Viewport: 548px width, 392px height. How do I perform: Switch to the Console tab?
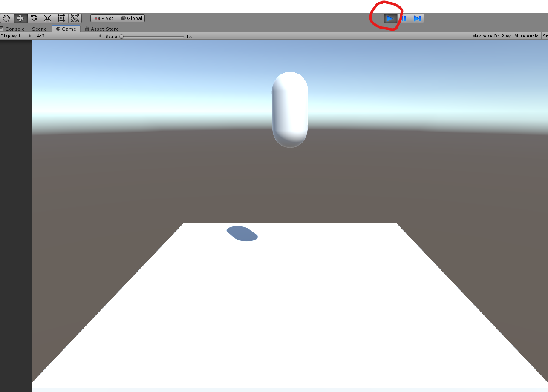click(13, 29)
